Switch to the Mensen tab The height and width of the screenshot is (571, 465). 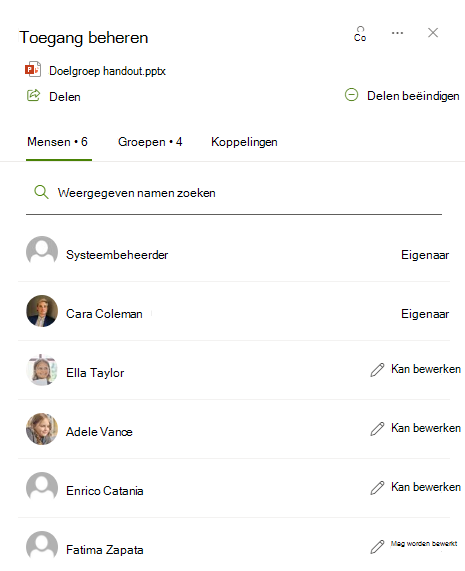tap(58, 142)
